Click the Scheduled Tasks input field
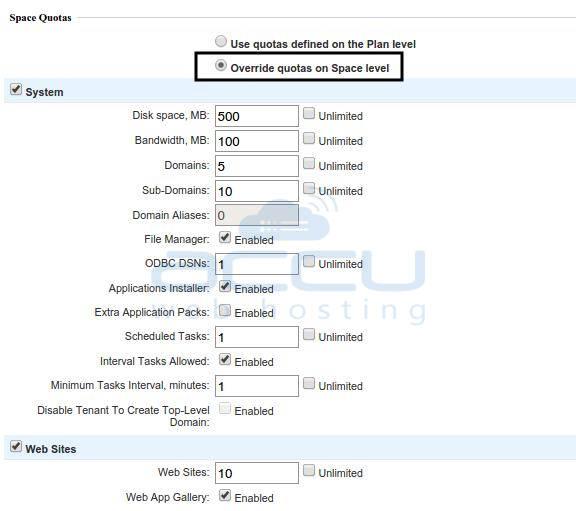576x511 pixels. pyautogui.click(x=257, y=337)
